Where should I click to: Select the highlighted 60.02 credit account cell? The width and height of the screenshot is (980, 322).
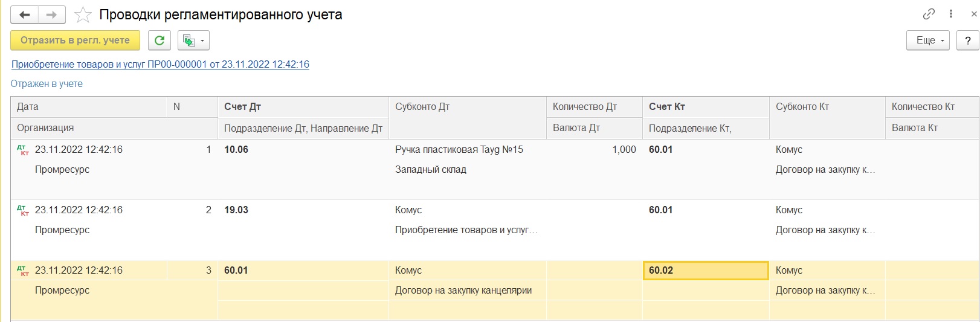coord(706,271)
